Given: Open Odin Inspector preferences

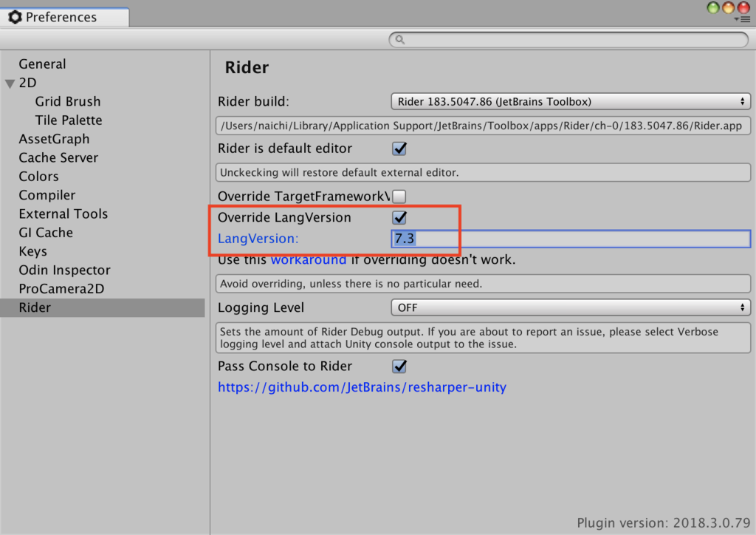Looking at the screenshot, I should pos(65,270).
